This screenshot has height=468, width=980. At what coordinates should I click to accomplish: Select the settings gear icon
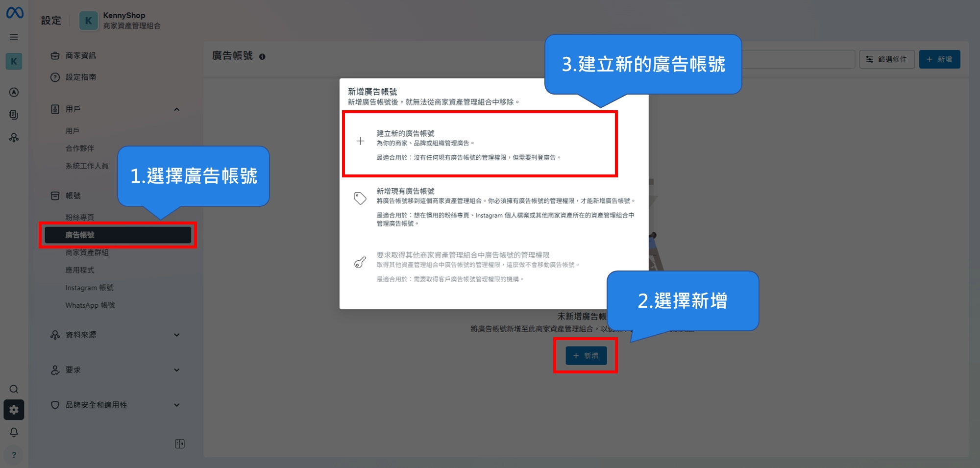(14, 410)
